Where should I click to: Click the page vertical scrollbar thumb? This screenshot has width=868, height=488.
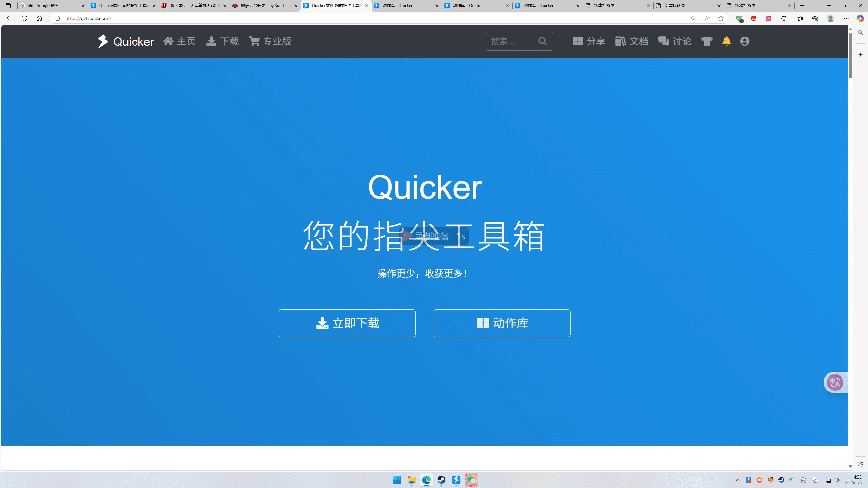point(850,56)
